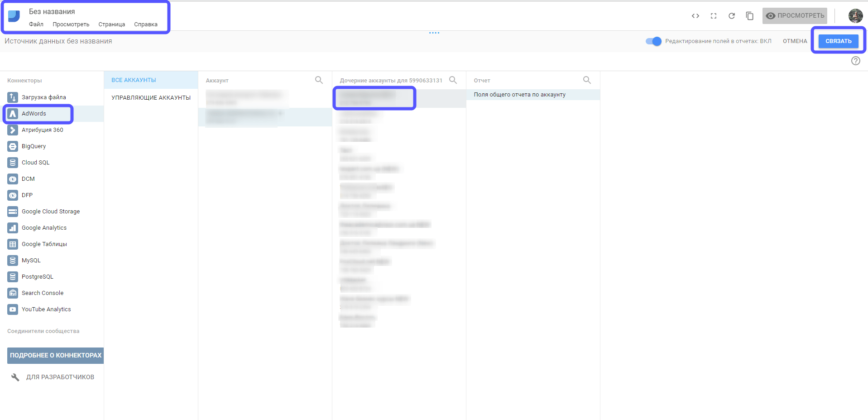868x420 pixels.
Task: Enter fullscreen mode via toolbar icon
Action: 713,16
